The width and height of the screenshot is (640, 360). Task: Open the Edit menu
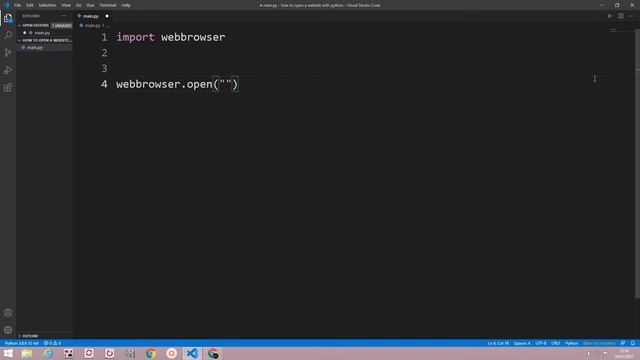(x=30, y=5)
